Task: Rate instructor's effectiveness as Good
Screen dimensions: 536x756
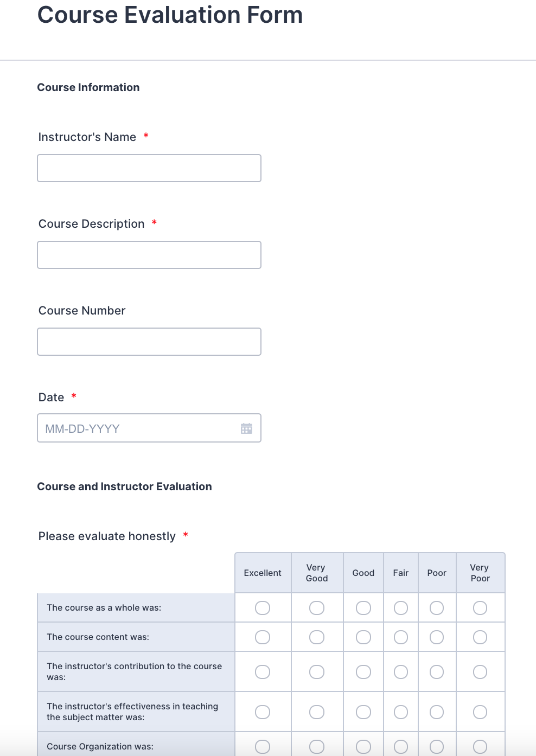Action: 363,712
